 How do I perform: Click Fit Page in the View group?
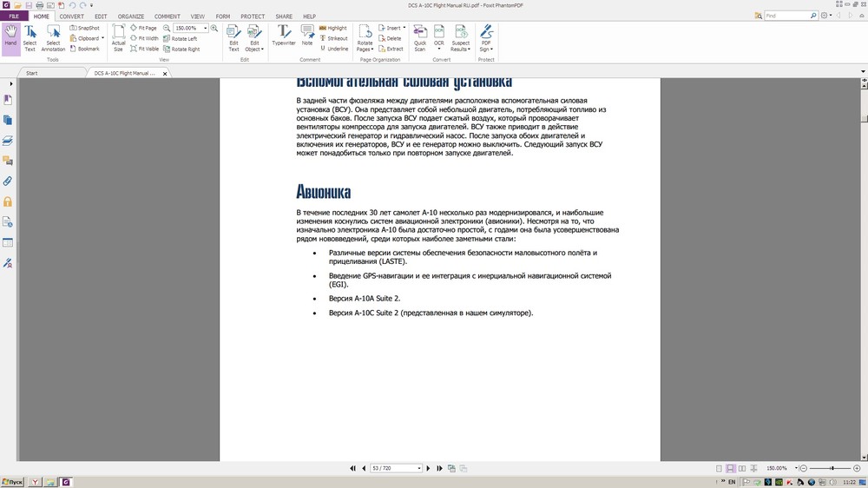pos(144,28)
